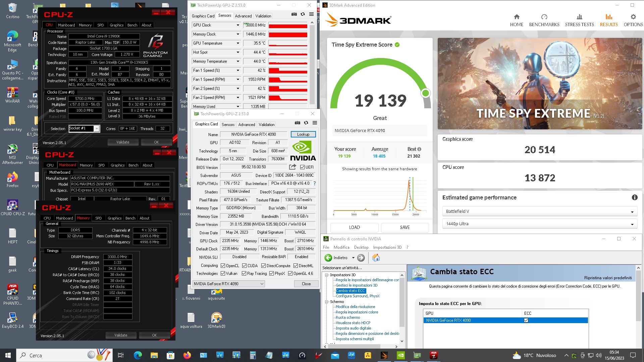Click the Indietro back arrow in NVIDIA panel
Image resolution: width=644 pixels, height=362 pixels.
point(328,258)
